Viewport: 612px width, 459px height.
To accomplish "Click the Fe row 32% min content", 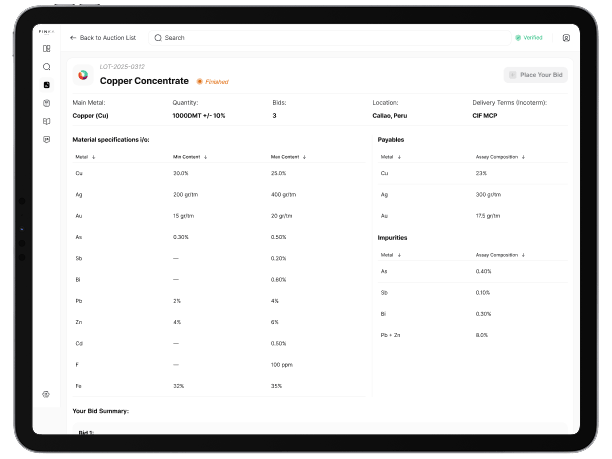I will [x=178, y=386].
